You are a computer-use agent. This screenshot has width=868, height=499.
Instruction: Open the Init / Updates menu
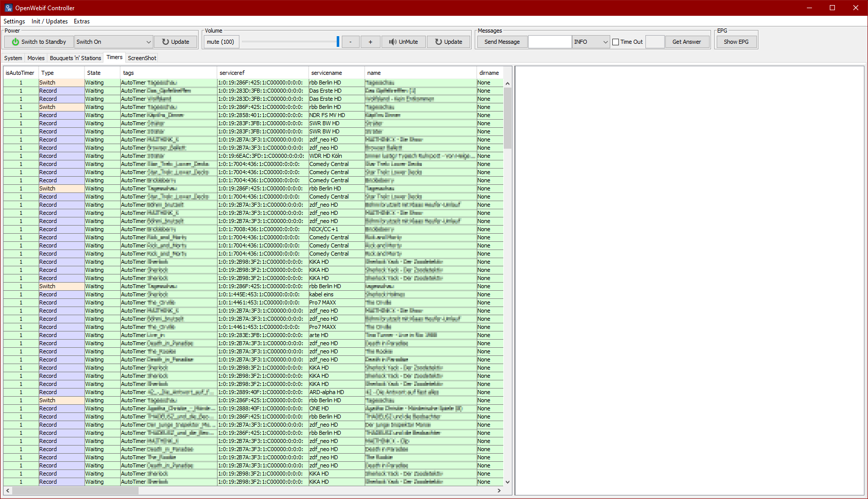click(49, 21)
